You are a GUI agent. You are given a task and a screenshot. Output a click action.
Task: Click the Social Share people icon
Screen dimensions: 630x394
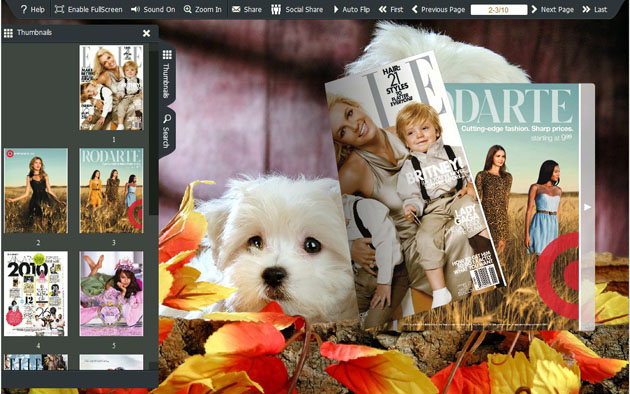pos(276,9)
